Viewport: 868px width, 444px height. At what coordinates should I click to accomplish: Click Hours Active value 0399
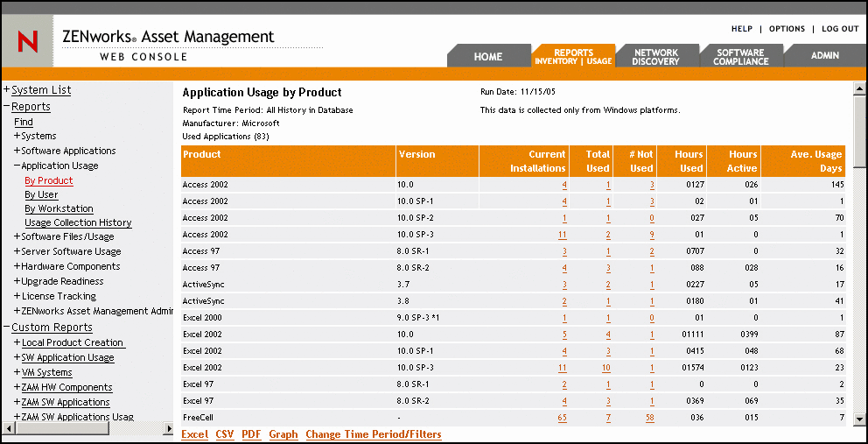pos(750,335)
